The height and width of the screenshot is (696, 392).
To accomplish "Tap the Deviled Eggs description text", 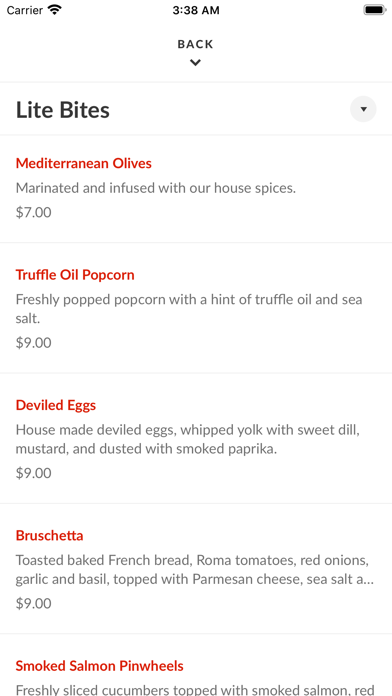I will click(x=188, y=439).
